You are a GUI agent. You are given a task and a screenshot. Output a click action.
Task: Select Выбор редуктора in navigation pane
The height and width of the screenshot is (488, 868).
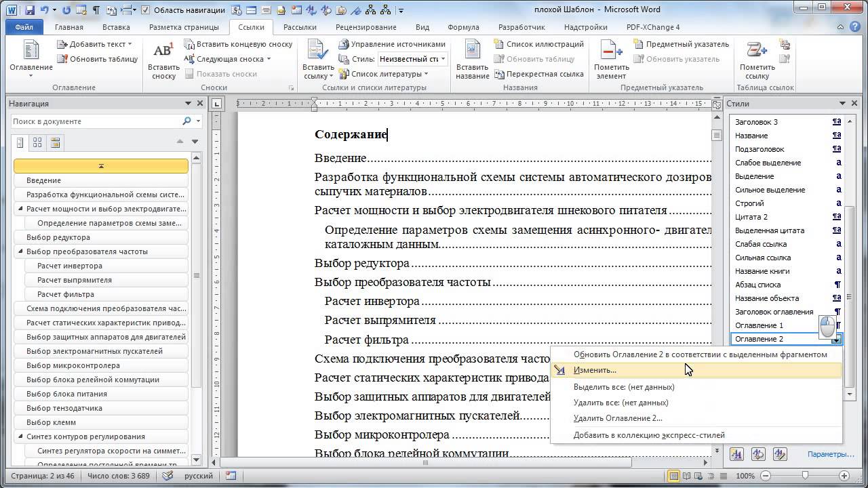tap(101, 237)
